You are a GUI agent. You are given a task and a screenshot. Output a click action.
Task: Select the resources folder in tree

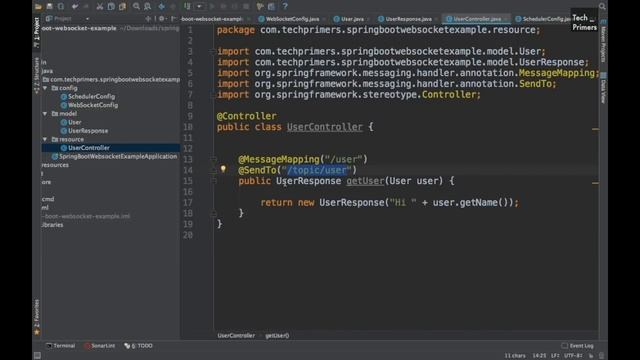pyautogui.click(x=55, y=165)
